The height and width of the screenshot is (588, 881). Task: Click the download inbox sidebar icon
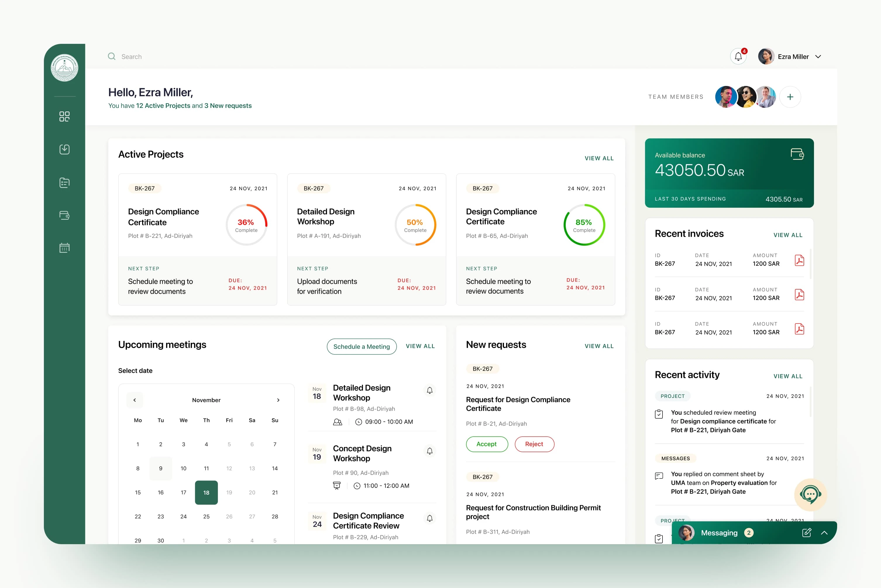(65, 149)
